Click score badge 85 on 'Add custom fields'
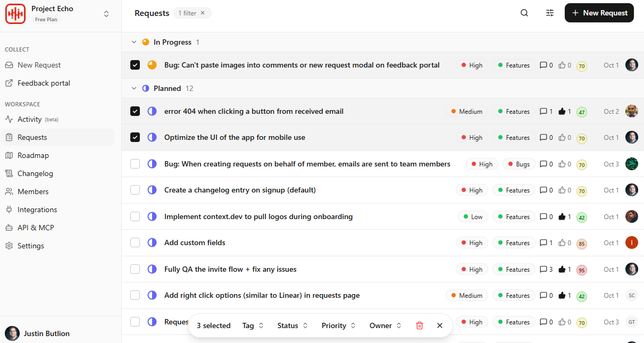This screenshot has width=644, height=343. (582, 244)
